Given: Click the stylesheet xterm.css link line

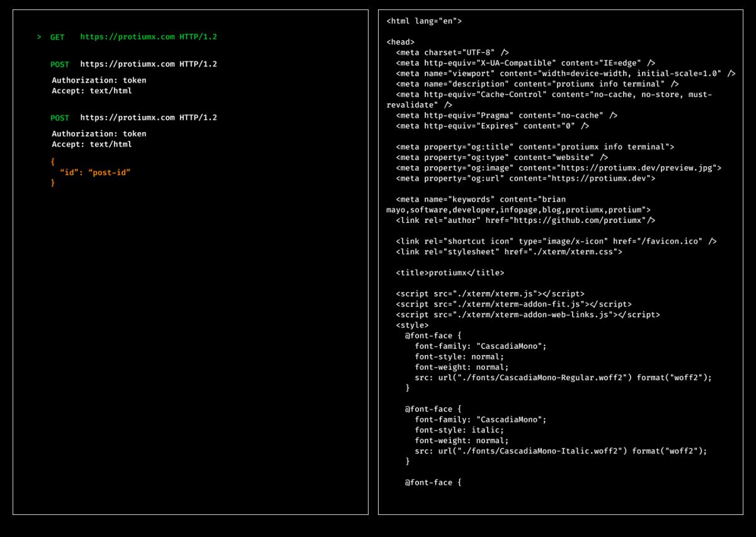Looking at the screenshot, I should coord(509,252).
